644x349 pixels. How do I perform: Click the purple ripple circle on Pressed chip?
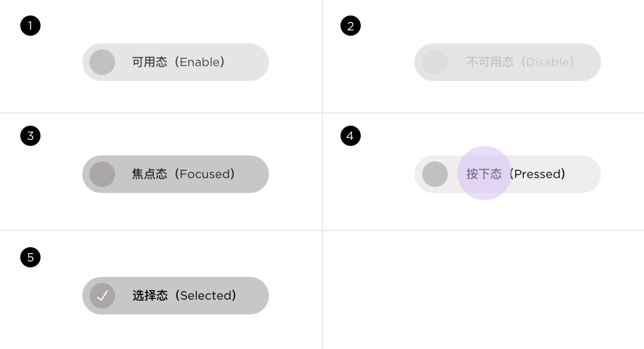tap(484, 173)
